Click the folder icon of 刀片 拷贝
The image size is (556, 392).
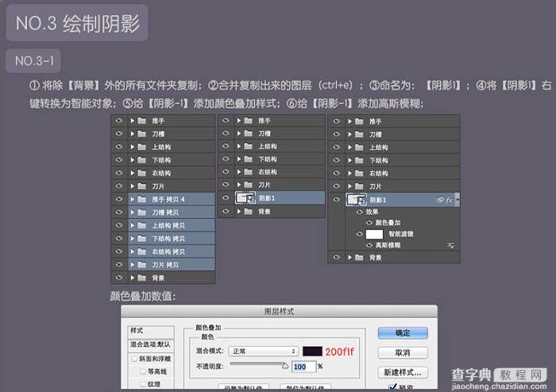click(142, 265)
